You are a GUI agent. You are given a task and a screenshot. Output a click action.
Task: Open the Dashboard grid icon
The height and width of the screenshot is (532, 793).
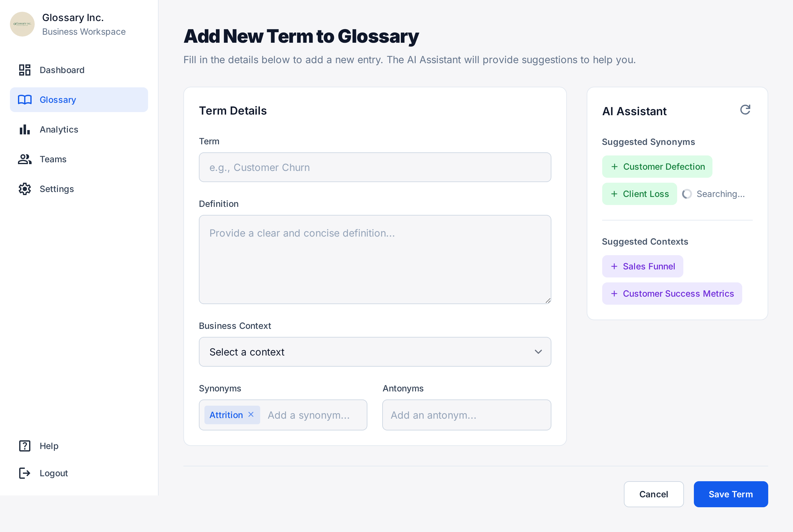point(25,70)
